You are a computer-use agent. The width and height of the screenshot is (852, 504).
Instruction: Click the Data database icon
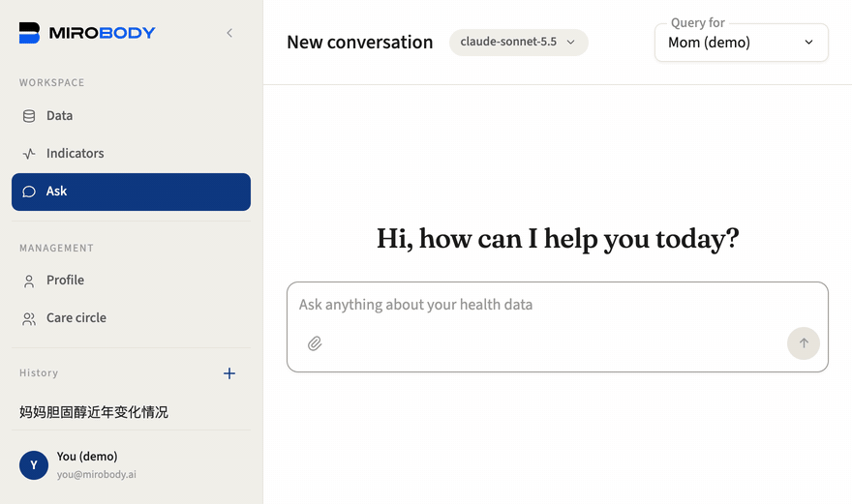point(29,116)
